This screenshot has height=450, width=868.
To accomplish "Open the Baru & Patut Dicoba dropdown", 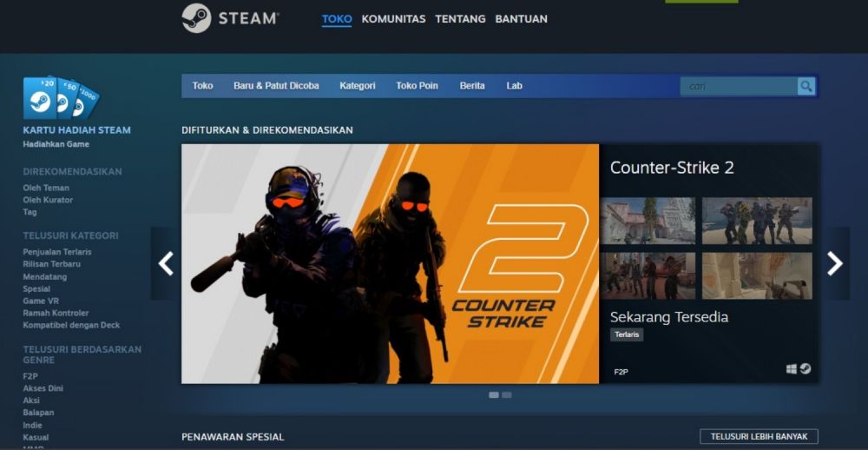I will [x=276, y=86].
